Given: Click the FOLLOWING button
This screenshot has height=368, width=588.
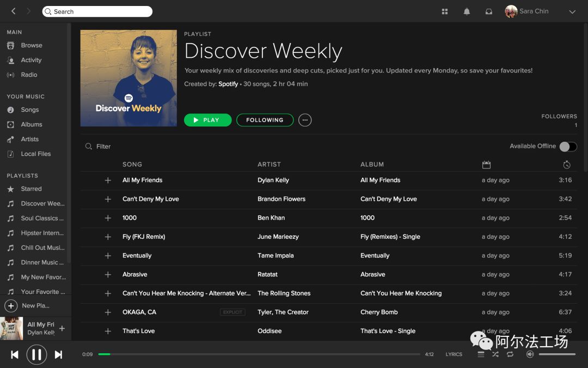Looking at the screenshot, I should point(265,120).
